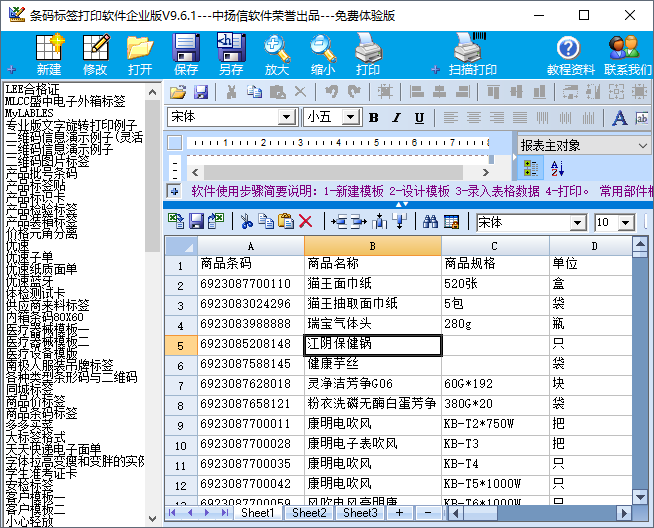Click the template list scrollbar down arrow

153,519
